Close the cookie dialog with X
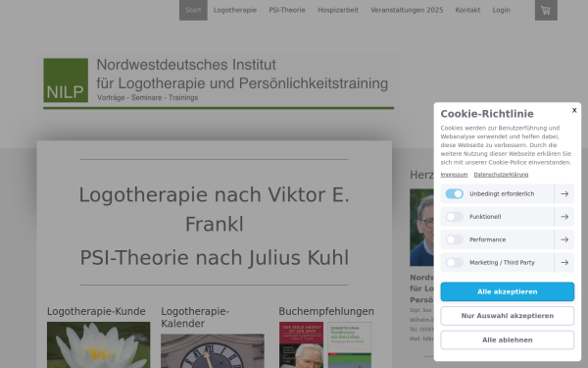Screen dimensions: 588x368 point(574,110)
